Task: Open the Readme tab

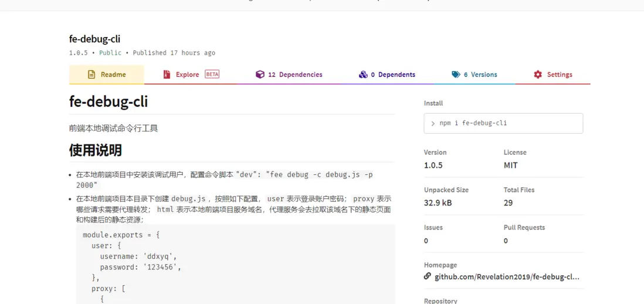Action: (107, 75)
